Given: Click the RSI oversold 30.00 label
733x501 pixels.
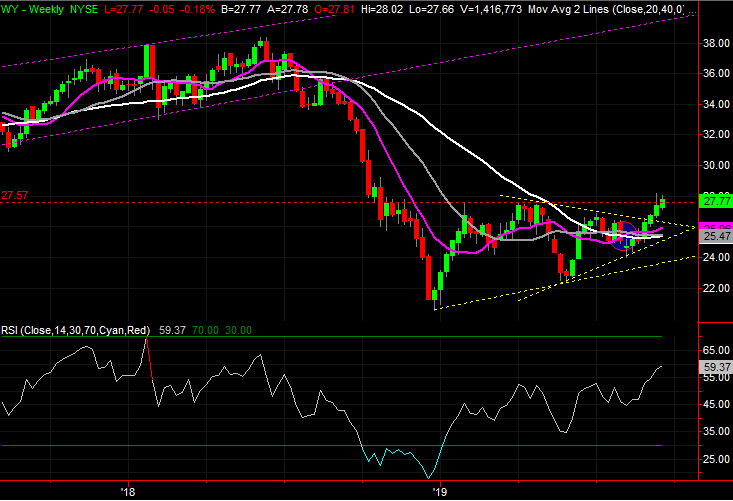Looking at the screenshot, I should click(238, 330).
